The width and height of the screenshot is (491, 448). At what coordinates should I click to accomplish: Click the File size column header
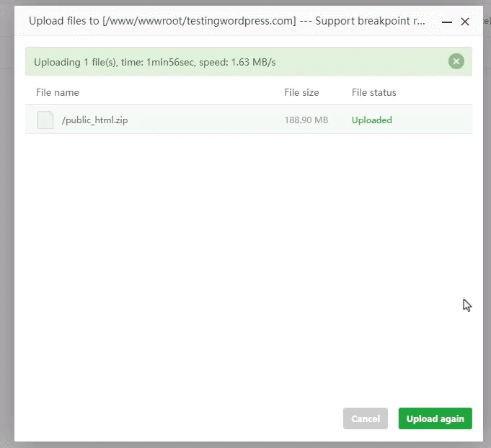pyautogui.click(x=301, y=93)
